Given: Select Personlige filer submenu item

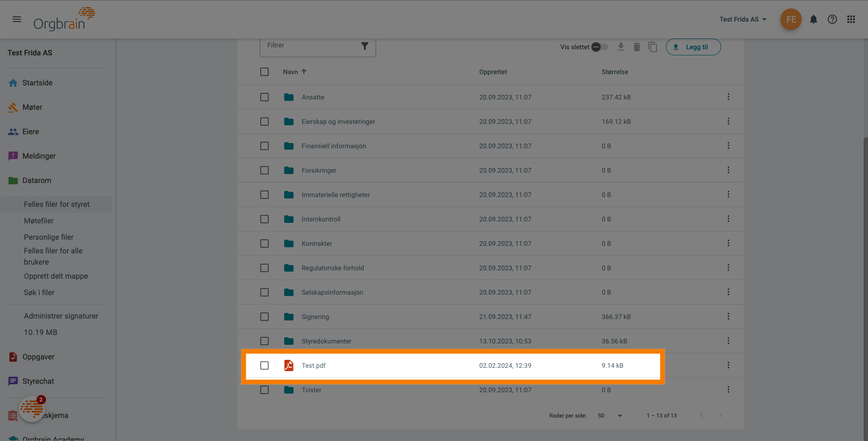Looking at the screenshot, I should (49, 237).
